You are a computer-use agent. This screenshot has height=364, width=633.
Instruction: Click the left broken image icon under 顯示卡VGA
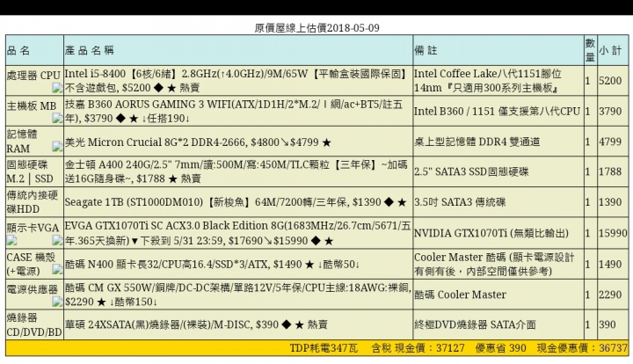11,241
